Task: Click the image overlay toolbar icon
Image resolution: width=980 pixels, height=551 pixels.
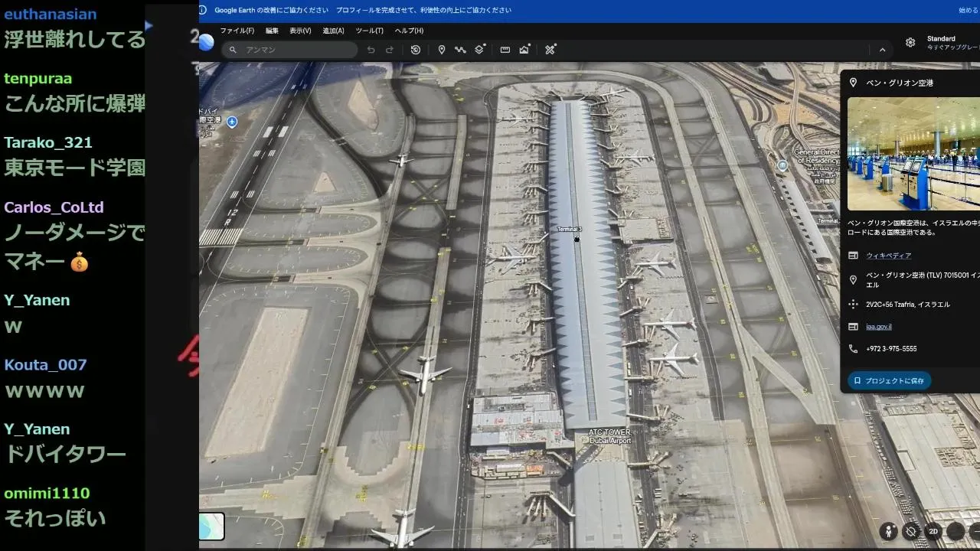Action: [524, 50]
